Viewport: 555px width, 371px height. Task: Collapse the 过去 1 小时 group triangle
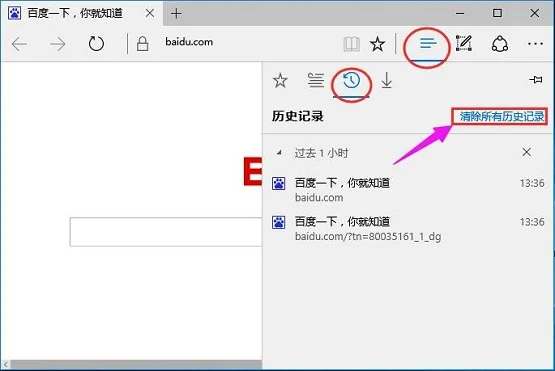(279, 153)
